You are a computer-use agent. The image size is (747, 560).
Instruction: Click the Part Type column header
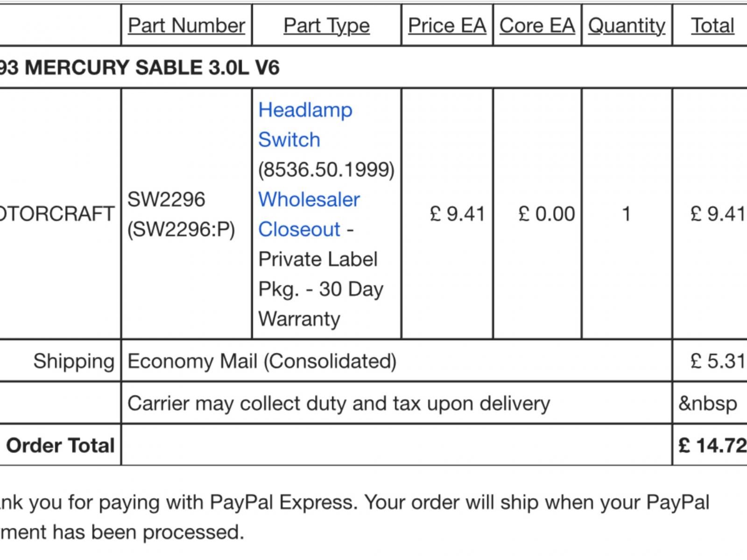click(326, 25)
